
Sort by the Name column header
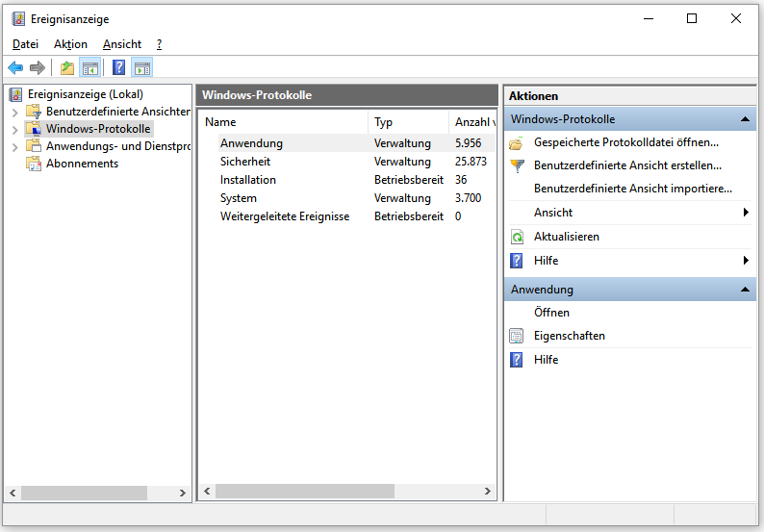[x=283, y=122]
